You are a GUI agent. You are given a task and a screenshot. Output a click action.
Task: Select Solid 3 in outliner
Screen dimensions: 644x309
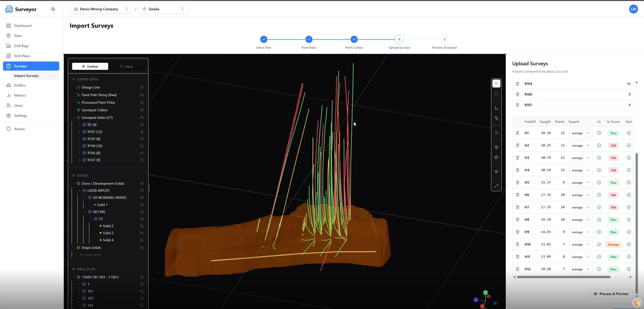(108, 233)
